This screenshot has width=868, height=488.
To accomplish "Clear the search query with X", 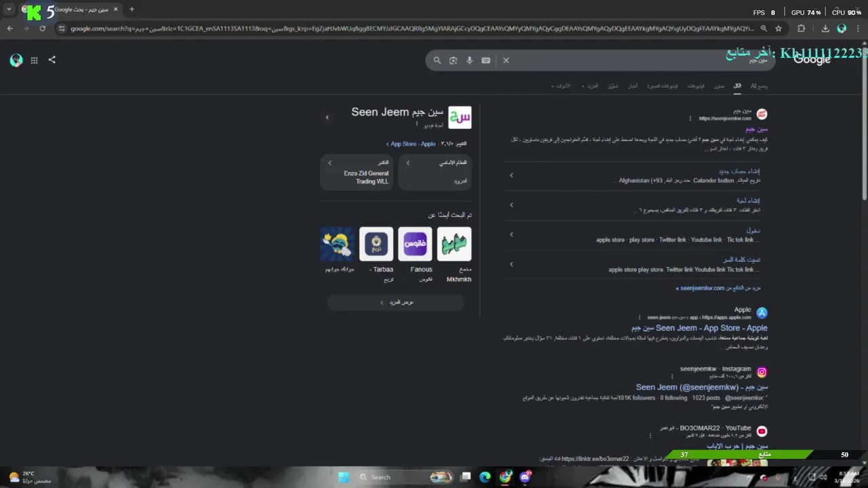I will [506, 60].
